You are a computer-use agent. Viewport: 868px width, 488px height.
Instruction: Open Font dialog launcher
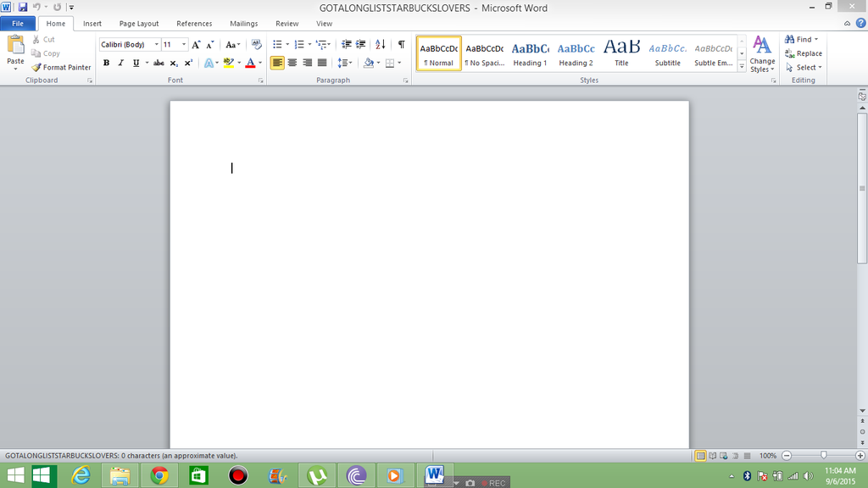261,80
